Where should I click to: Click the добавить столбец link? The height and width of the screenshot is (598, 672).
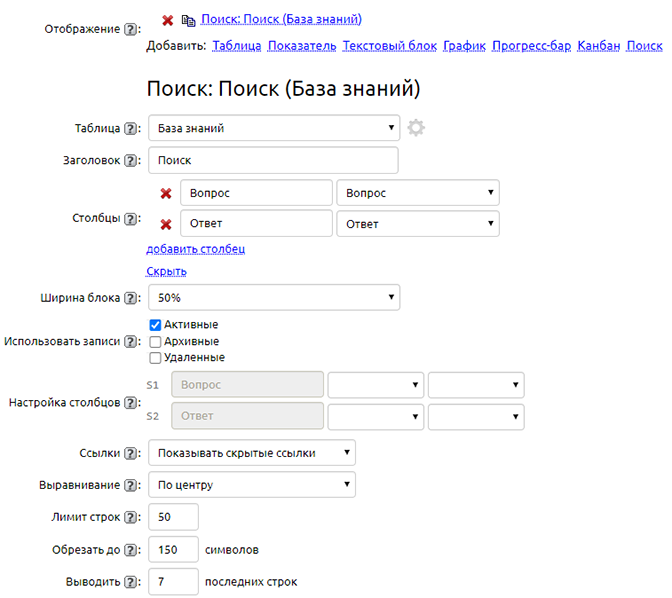(196, 249)
